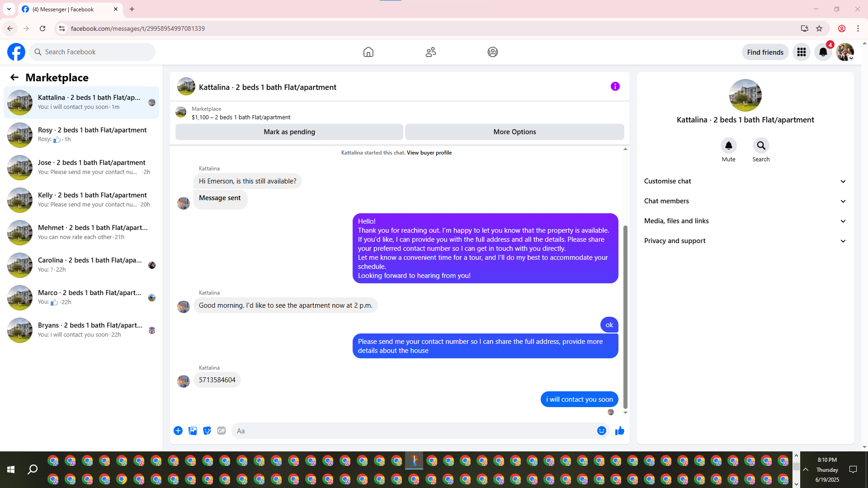868x488 pixels.
Task: Expand Media, files and links section
Action: 745,221
